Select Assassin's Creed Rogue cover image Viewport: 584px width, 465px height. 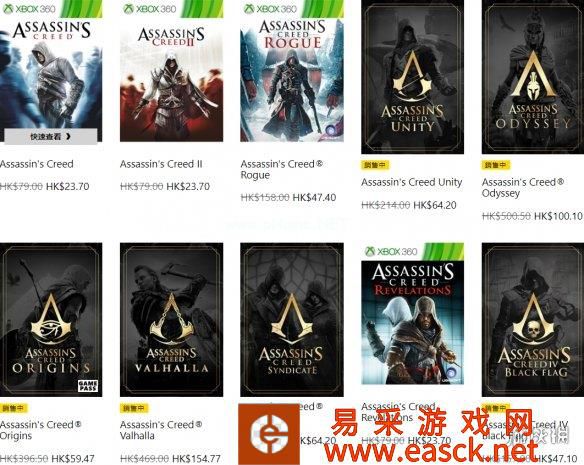(292, 71)
